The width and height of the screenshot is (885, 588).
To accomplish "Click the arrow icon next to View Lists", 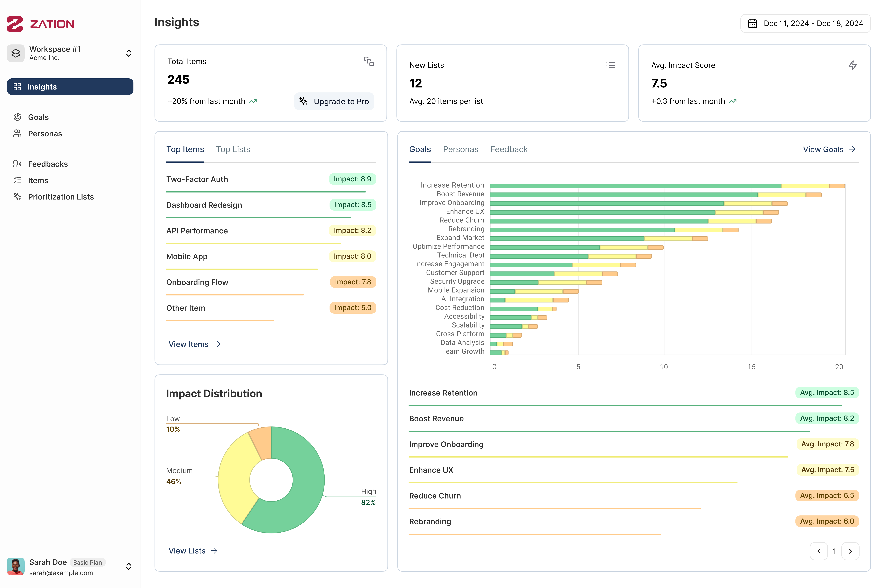I will 214,551.
